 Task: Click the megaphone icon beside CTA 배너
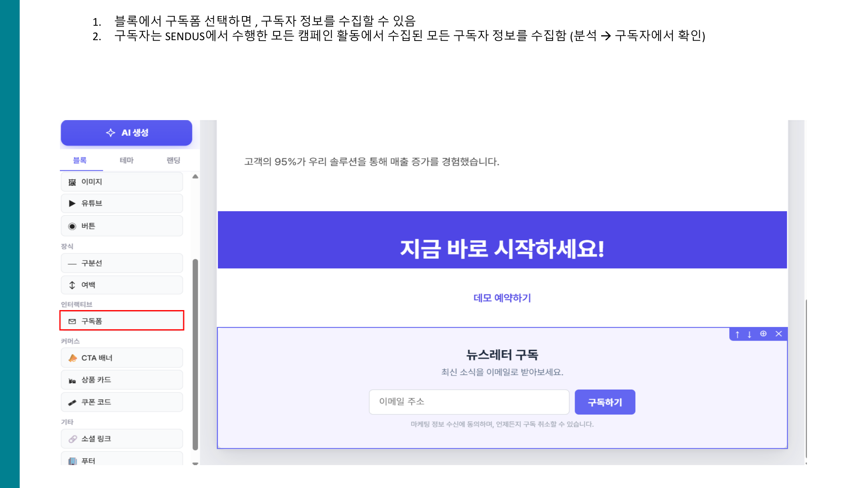(x=73, y=358)
